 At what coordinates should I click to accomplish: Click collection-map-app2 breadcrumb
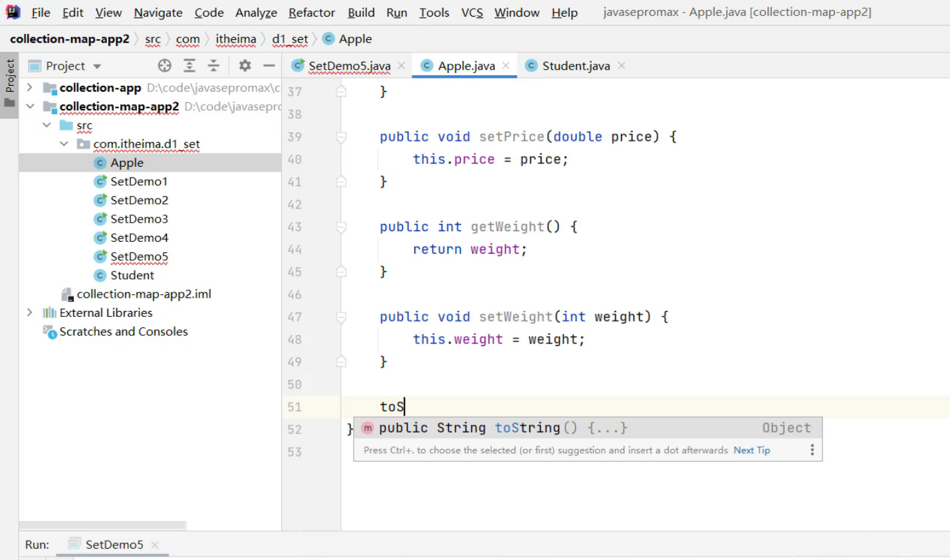coord(70,39)
